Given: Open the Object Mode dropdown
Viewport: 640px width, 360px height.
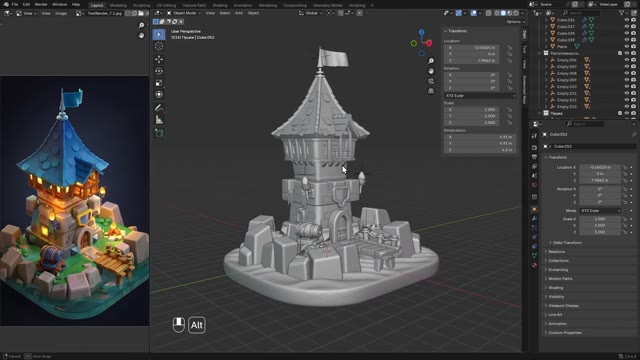Looking at the screenshot, I should coord(184,13).
